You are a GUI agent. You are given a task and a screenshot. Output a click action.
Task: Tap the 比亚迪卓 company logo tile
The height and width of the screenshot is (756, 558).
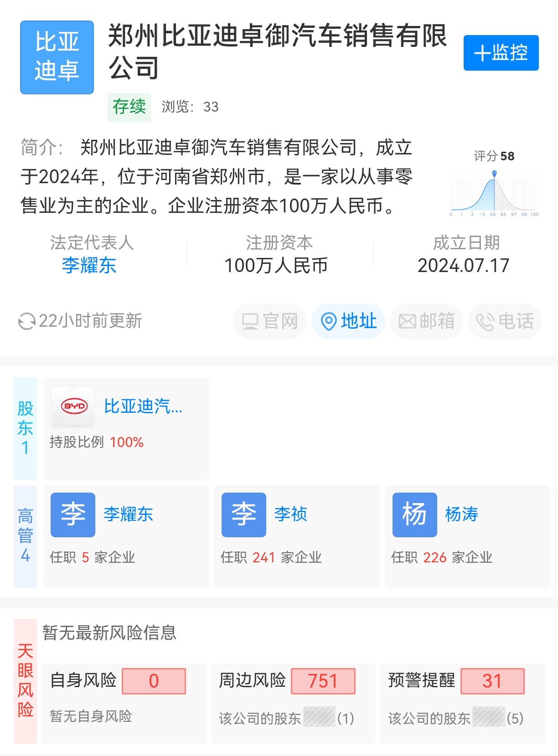pos(57,57)
